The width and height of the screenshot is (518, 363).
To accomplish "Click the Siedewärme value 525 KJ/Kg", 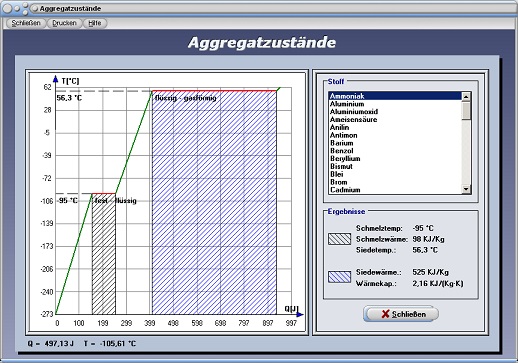I will tap(430, 272).
